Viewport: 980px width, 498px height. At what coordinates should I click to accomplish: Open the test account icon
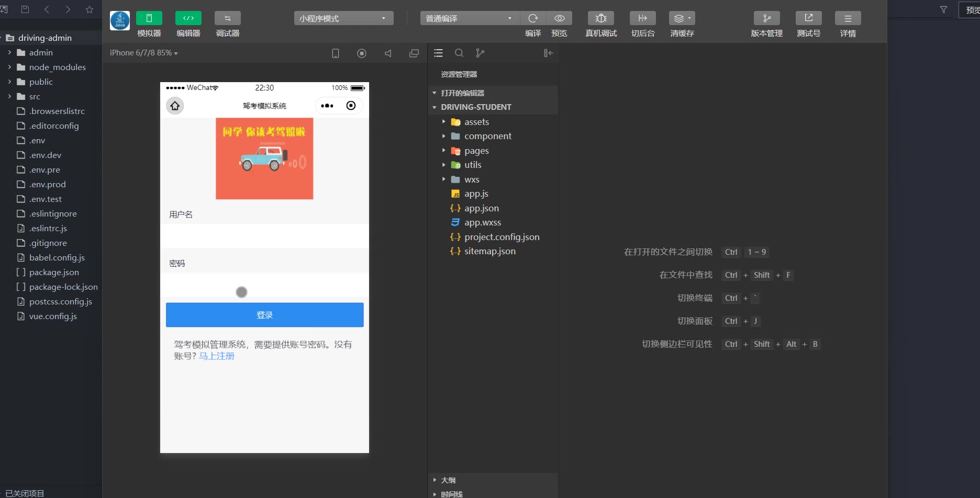coord(809,18)
